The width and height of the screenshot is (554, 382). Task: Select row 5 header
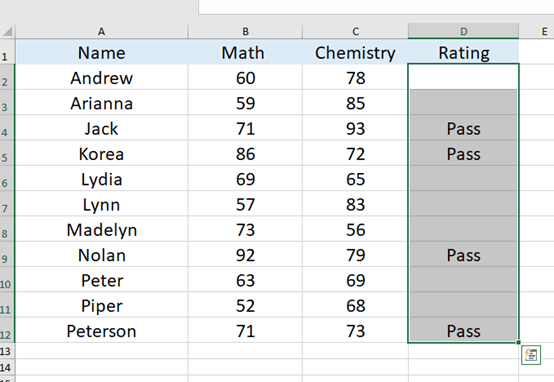(7, 153)
